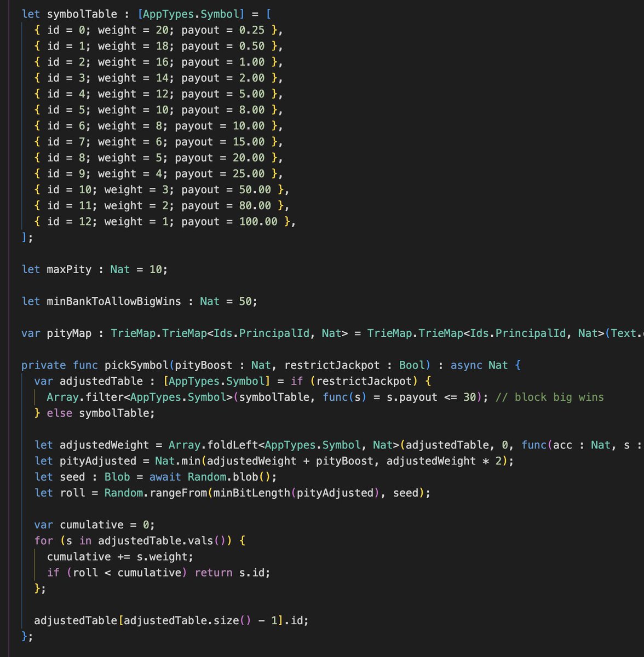Click 'pityBoost' in the pickSymbol parameters

click(203, 365)
